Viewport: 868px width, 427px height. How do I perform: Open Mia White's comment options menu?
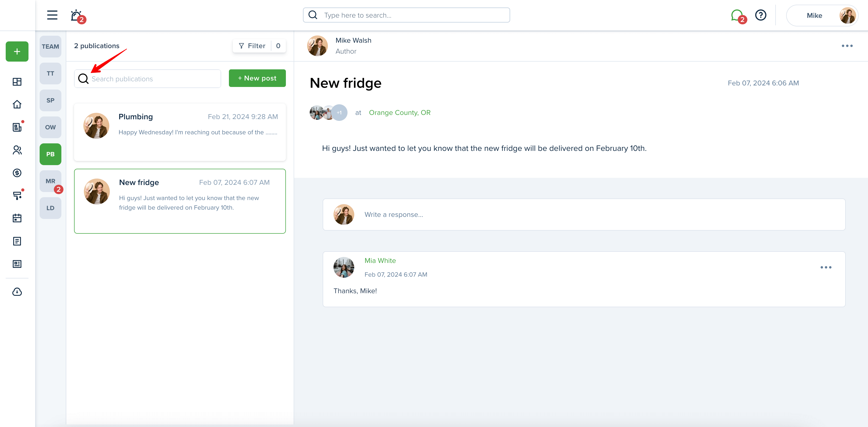(826, 267)
